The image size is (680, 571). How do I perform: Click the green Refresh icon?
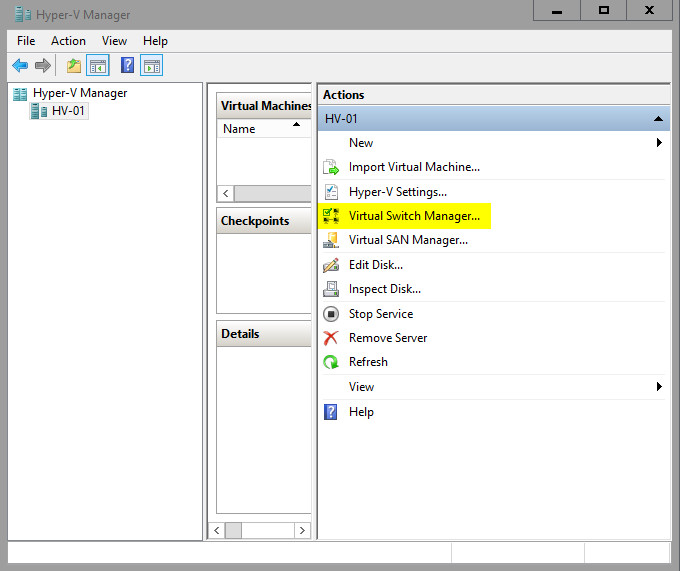coord(331,362)
